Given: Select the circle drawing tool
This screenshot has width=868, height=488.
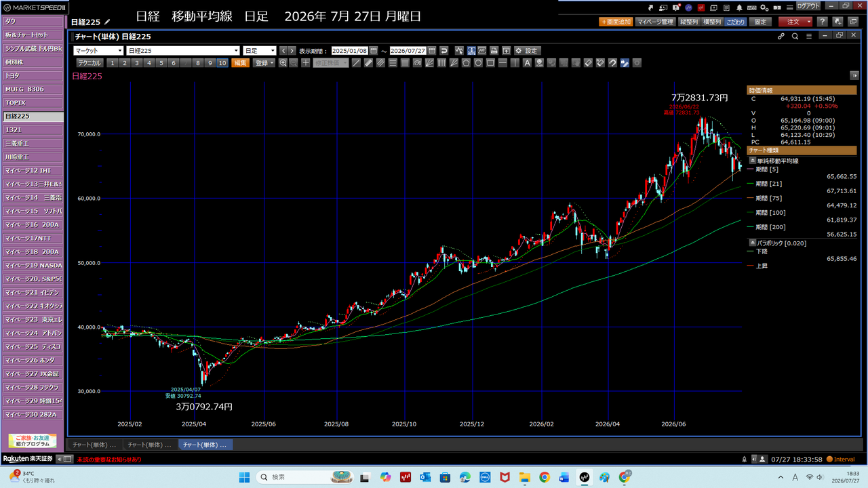Looking at the screenshot, I should 478,63.
